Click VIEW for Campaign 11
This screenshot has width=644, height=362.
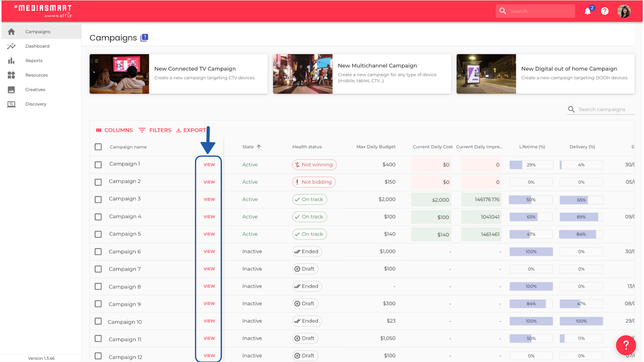[x=209, y=338]
